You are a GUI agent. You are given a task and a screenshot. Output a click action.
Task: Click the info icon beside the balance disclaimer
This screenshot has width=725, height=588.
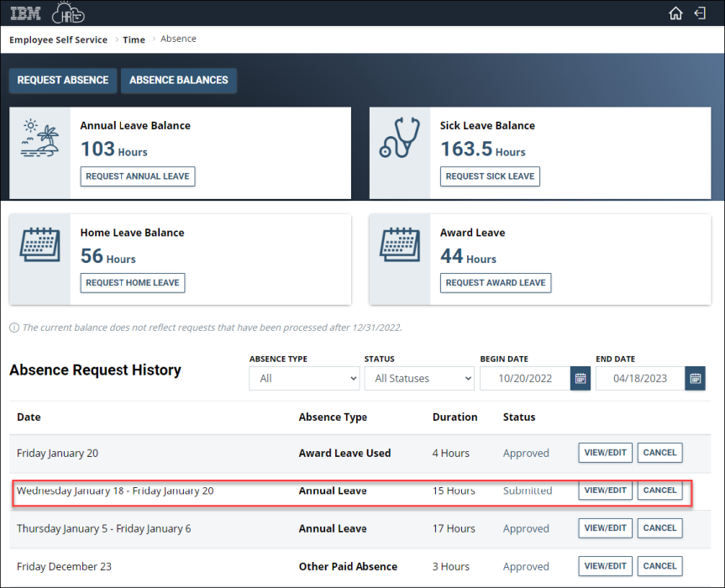[x=13, y=328]
